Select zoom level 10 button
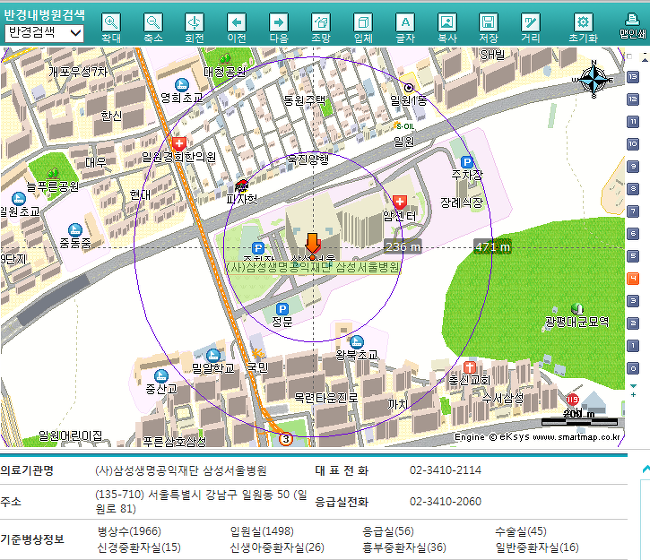The width and height of the screenshot is (650, 560). (633, 144)
